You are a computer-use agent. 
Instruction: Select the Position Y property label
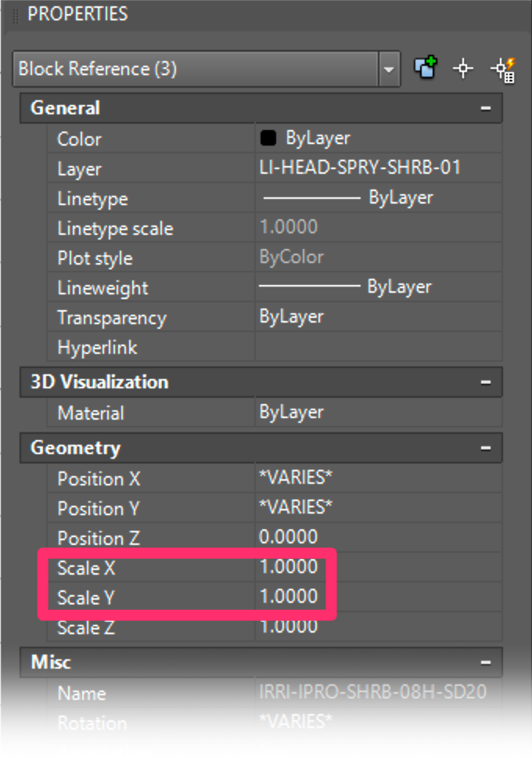click(99, 509)
